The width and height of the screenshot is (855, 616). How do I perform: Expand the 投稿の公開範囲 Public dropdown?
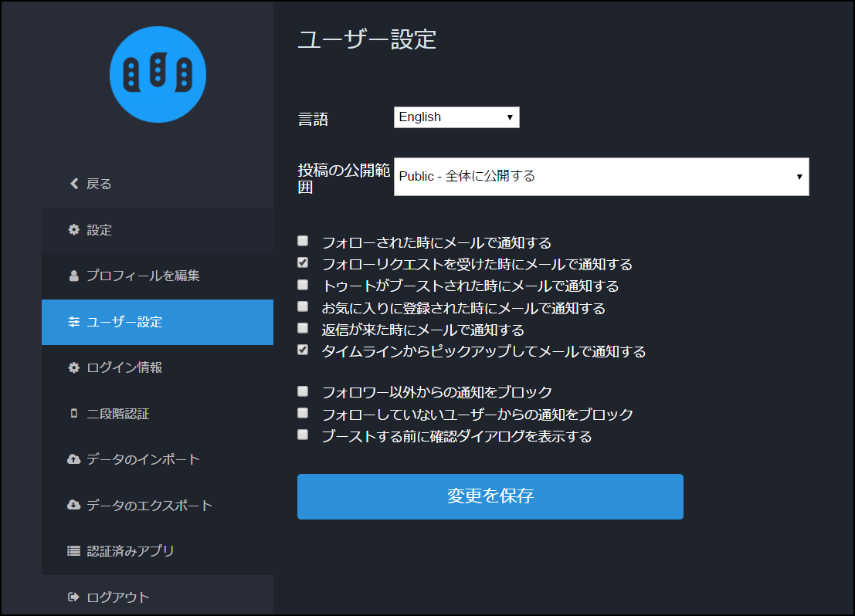(x=601, y=177)
